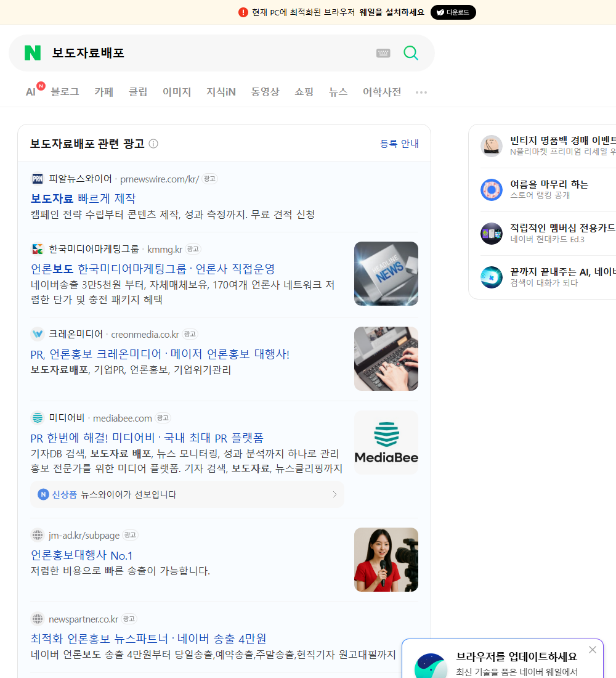Switch to the 이미지 tab
Image resolution: width=616 pixels, height=678 pixels.
pyautogui.click(x=177, y=92)
